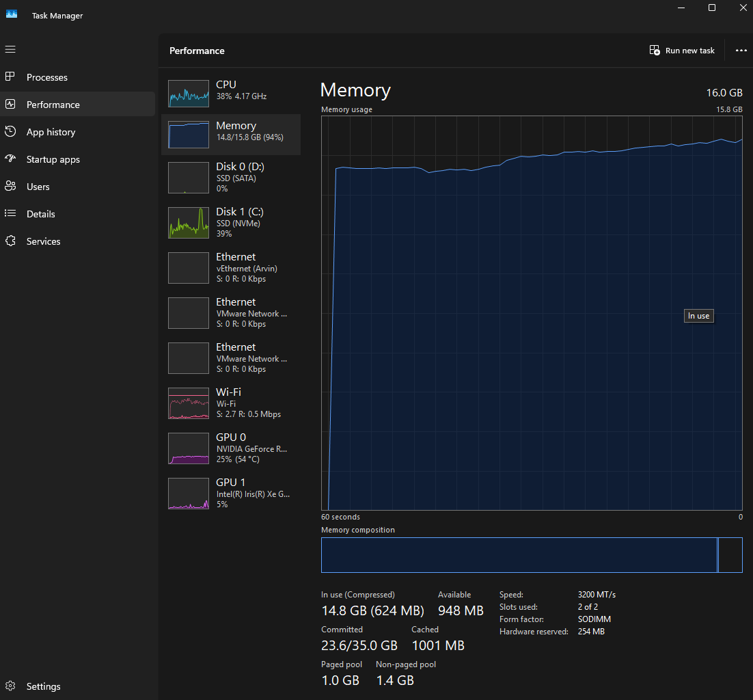Click the 948 MB available value
753x700 pixels.
461,610
